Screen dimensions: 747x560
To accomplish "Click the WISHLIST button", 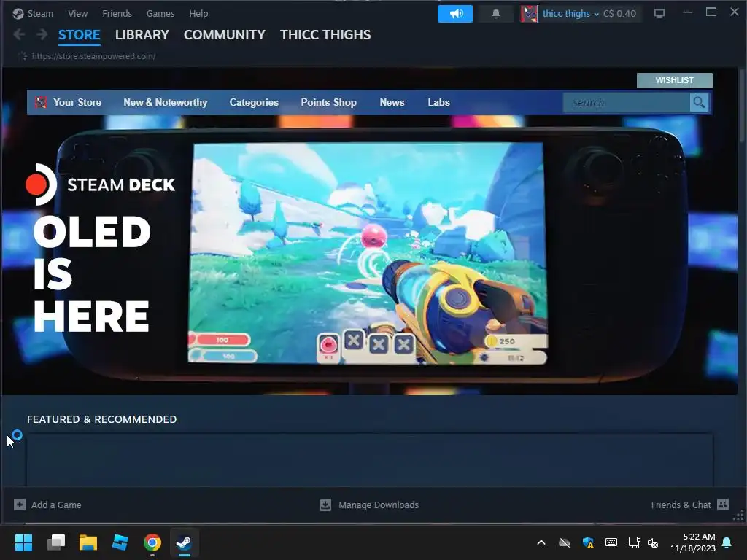I will coord(674,80).
